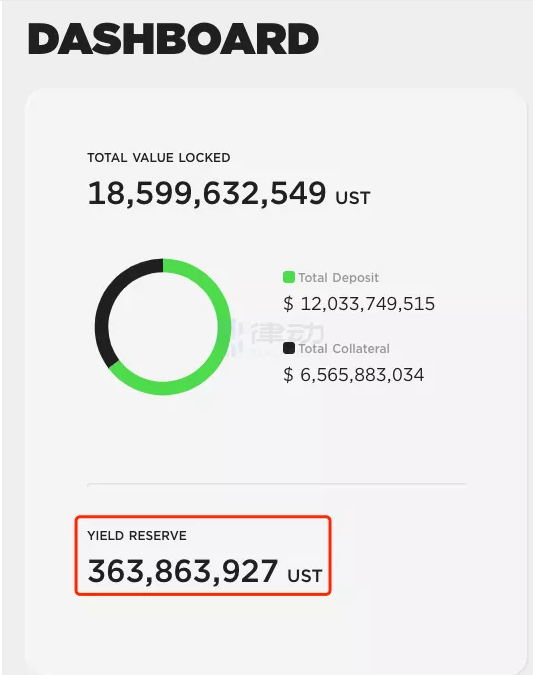The height and width of the screenshot is (675, 533).
Task: Click the 363,863,927 yield reserve figure
Action: pyautogui.click(x=183, y=571)
